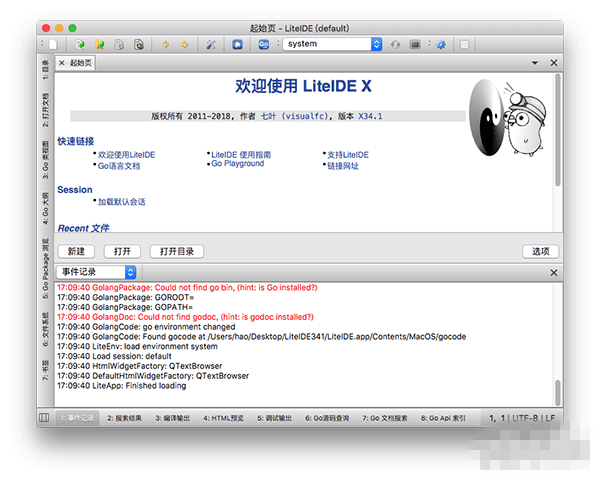
Task: Click the New file toolbar icon
Action: (x=53, y=44)
